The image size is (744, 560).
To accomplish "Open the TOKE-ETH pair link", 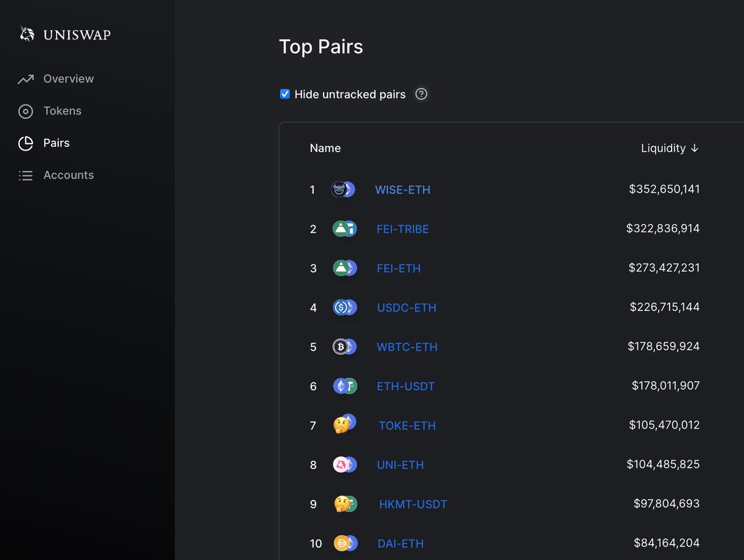I will [407, 426].
